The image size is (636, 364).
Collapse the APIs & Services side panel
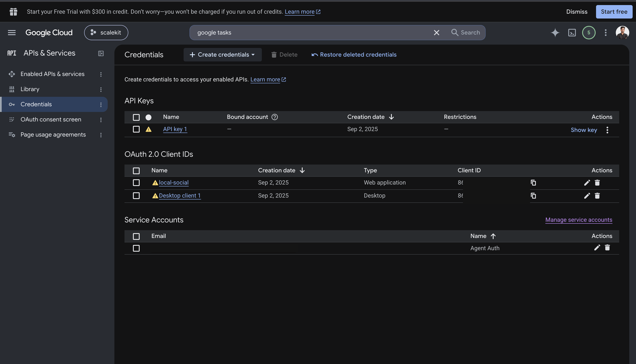[x=101, y=53]
